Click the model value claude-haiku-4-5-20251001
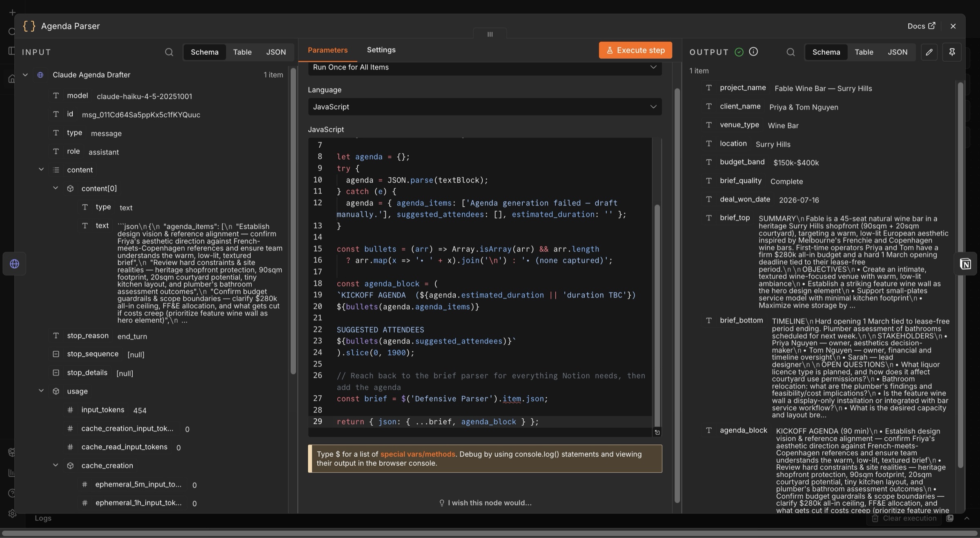This screenshot has height=538, width=980. 144,96
